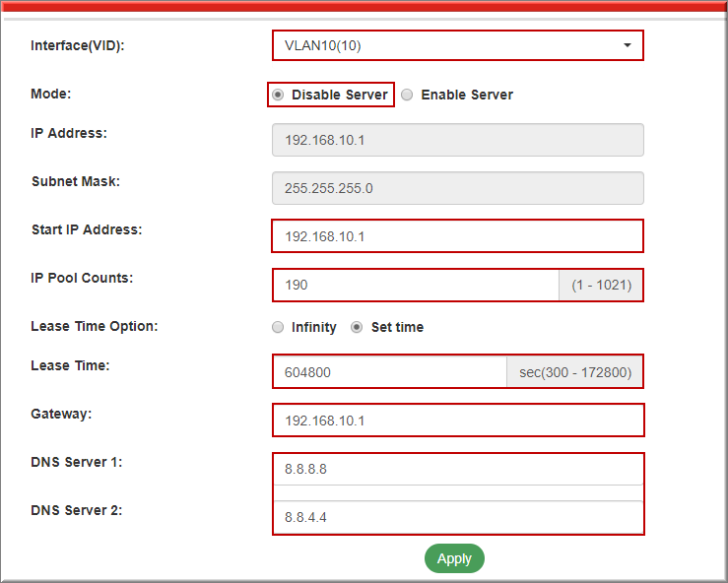
Task: Click the Subnet Mask field showing 255.255.255.0
Action: [457, 188]
